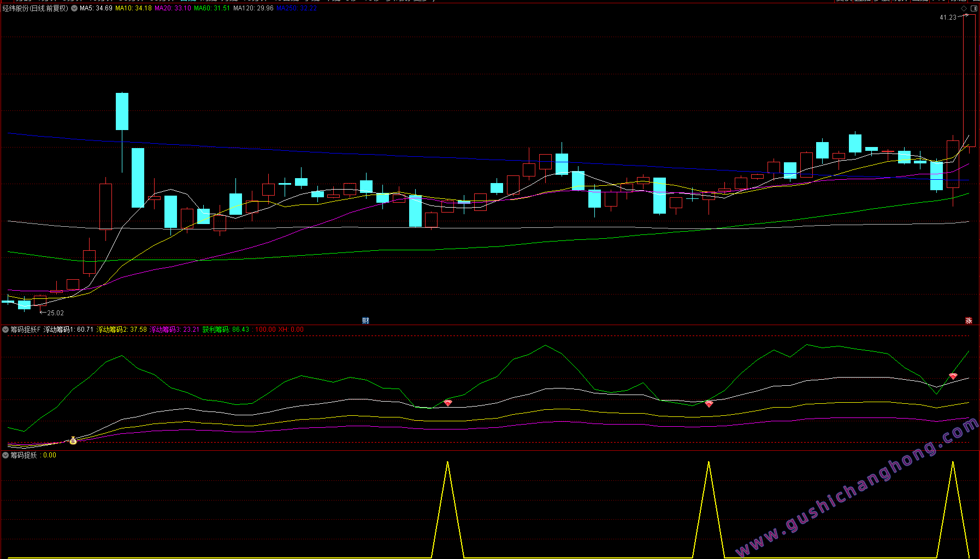This screenshot has width=980, height=559.
Task: Click the 财 marker under the chart
Action: 365,321
